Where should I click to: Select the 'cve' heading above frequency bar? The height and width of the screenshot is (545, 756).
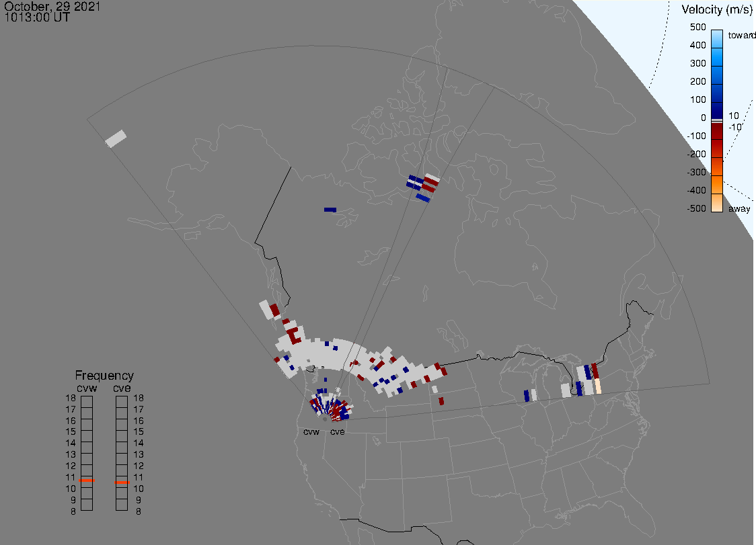pyautogui.click(x=122, y=388)
